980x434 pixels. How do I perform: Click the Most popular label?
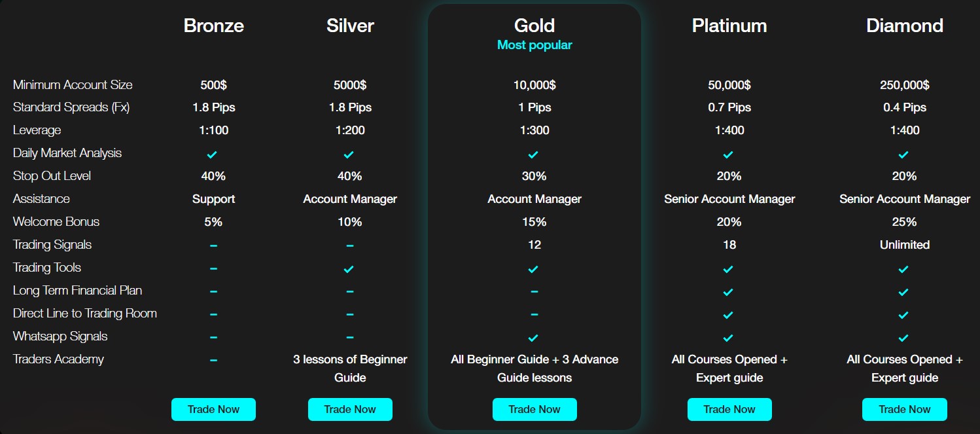pyautogui.click(x=534, y=45)
